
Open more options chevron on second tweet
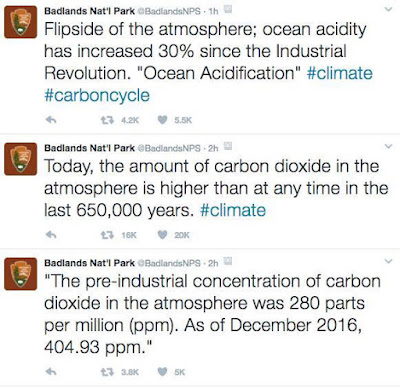pos(388,146)
